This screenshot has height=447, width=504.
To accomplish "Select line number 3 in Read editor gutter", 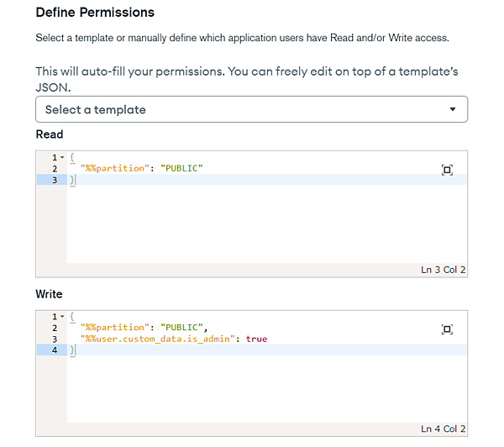I will [x=55, y=180].
